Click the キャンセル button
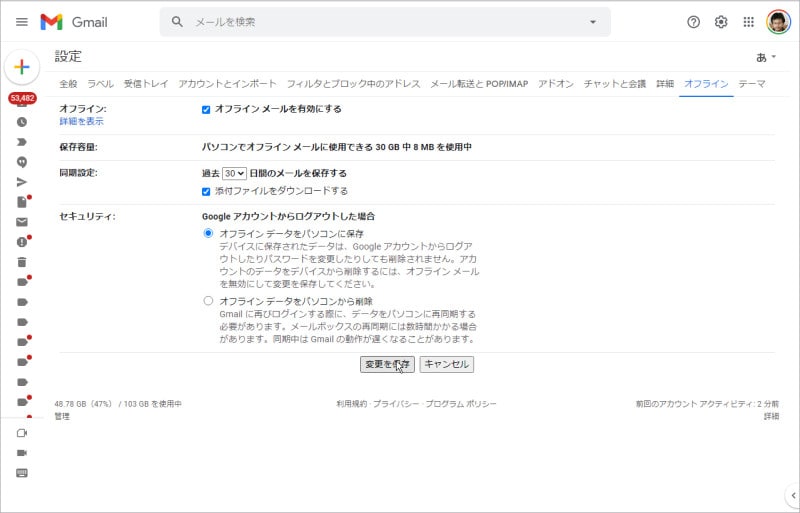Viewport: 800px width, 513px height. click(x=446, y=364)
